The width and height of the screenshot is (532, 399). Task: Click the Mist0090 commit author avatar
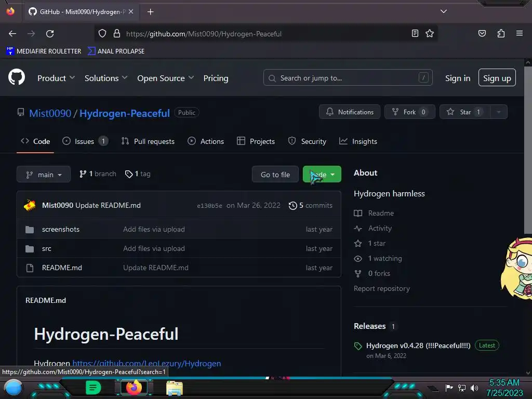pyautogui.click(x=30, y=205)
